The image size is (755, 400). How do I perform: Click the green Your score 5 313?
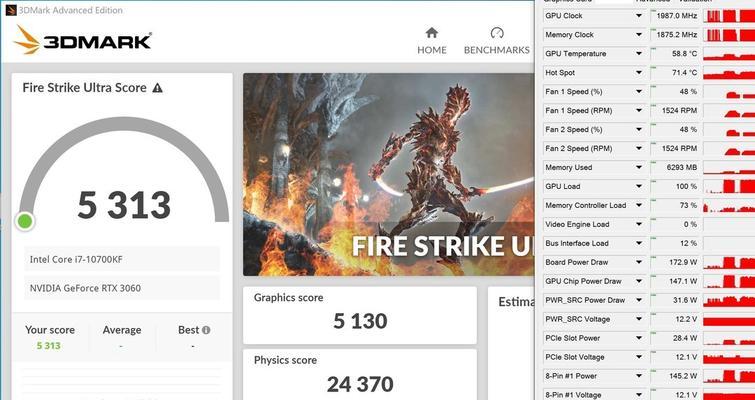pyautogui.click(x=49, y=346)
